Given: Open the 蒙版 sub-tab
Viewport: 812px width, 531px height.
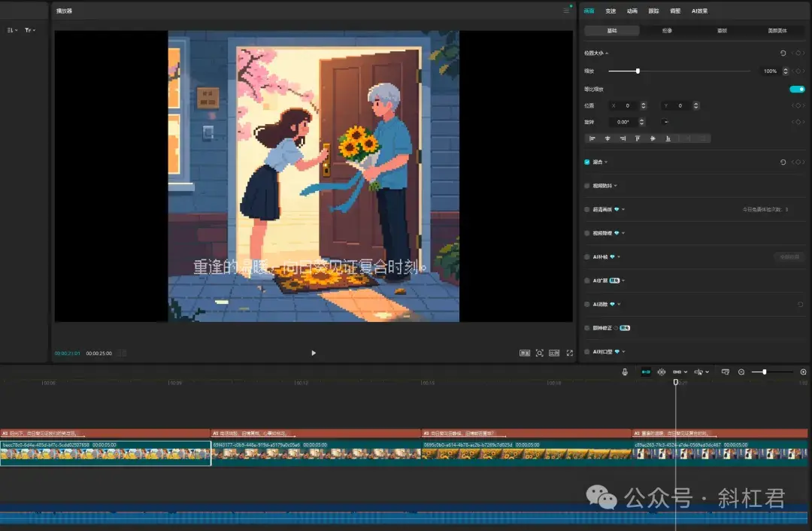Looking at the screenshot, I should click(722, 31).
